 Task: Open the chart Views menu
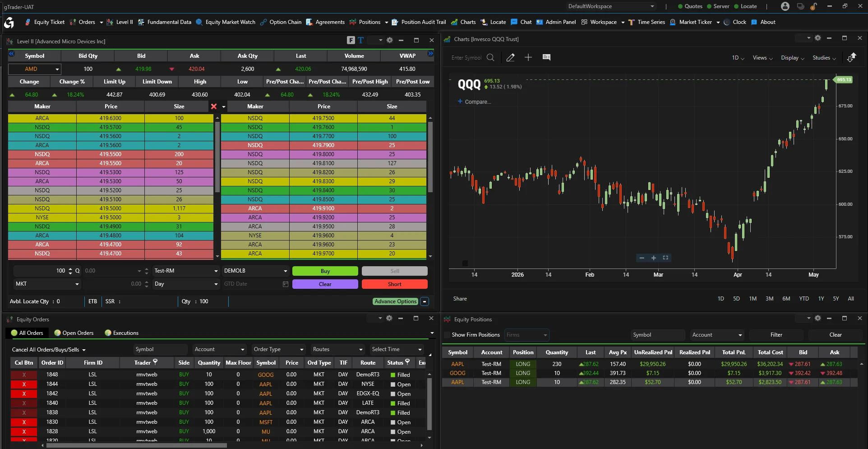point(762,58)
